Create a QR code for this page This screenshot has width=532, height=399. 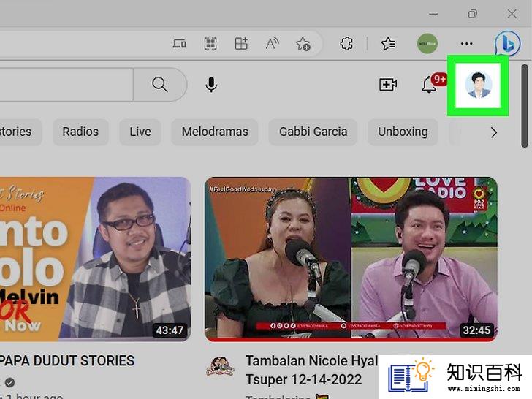pos(210,43)
